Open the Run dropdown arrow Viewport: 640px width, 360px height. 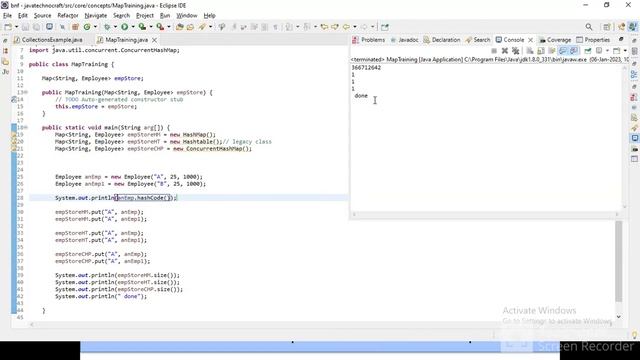point(133,27)
